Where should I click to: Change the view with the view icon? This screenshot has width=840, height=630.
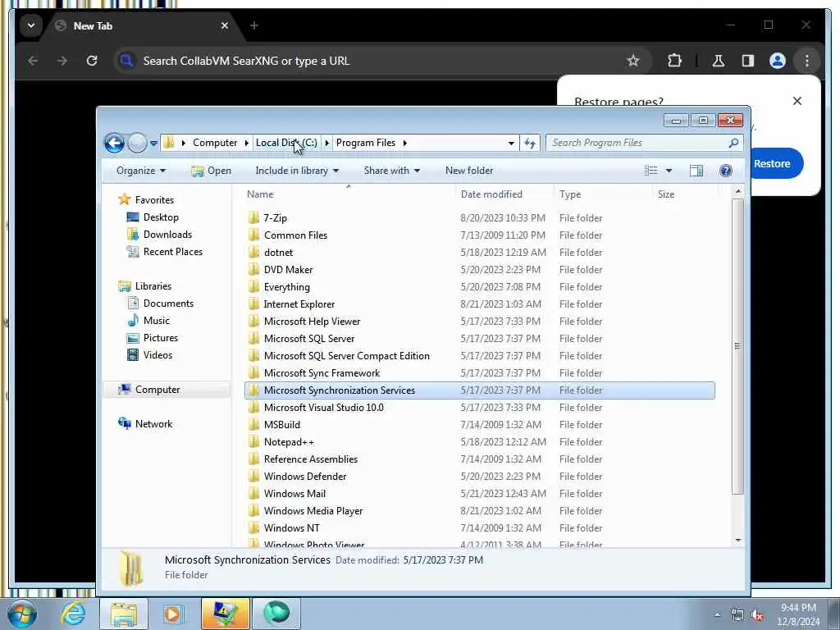(651, 171)
